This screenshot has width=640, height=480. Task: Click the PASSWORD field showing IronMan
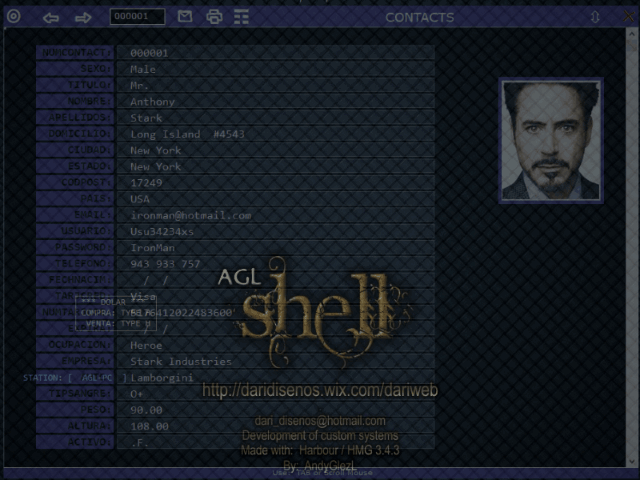276,247
